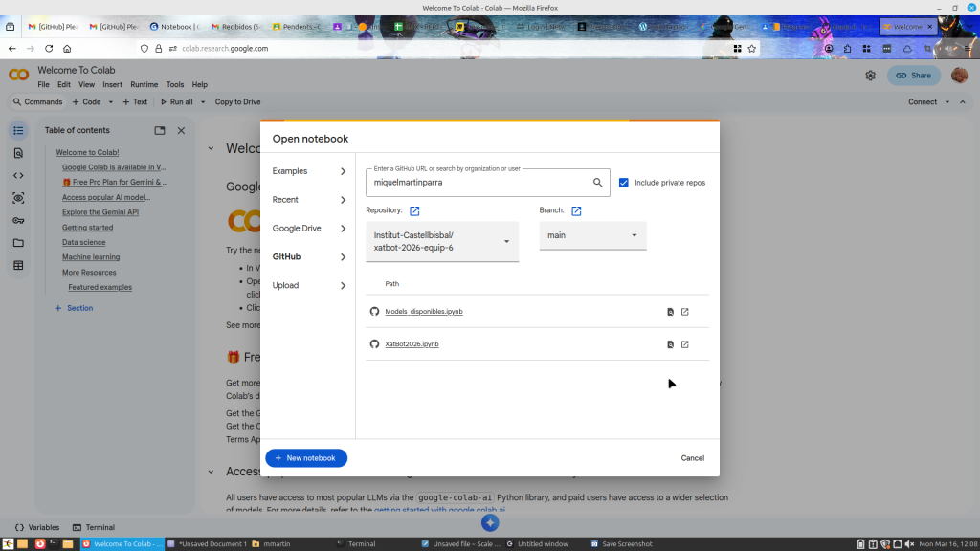Viewport: 980px width, 551px height.
Task: Click the GitHub URL search input field
Action: click(x=477, y=183)
